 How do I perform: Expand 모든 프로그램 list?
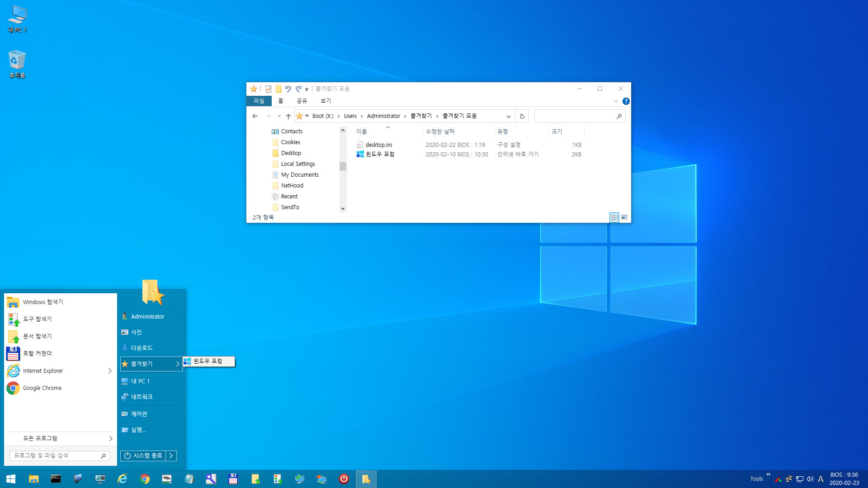[60, 438]
